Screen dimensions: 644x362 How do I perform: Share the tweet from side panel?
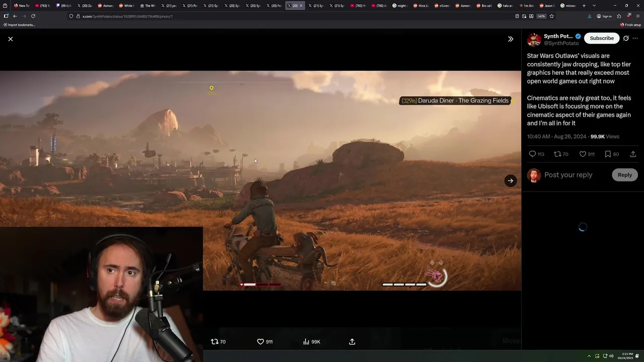click(633, 154)
